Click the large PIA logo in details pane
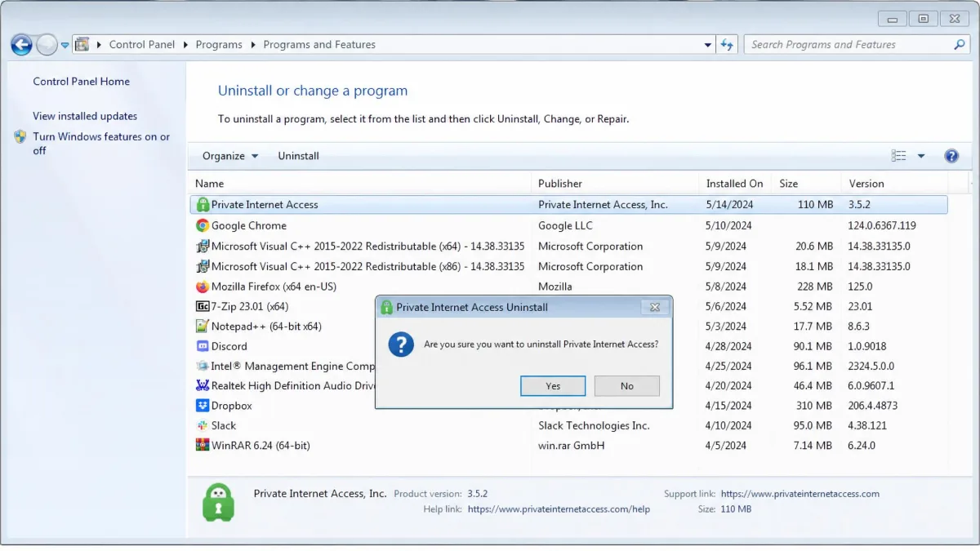This screenshot has width=980, height=551. tap(218, 502)
